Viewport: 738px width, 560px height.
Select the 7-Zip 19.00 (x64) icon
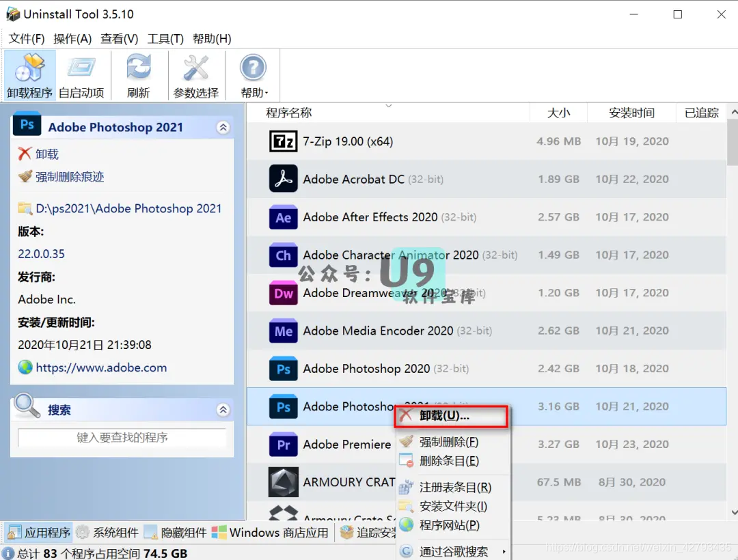283,141
